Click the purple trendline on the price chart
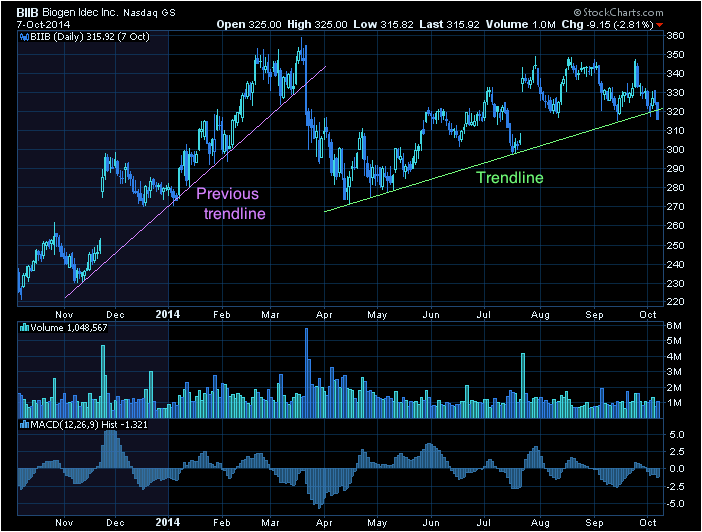 click(x=195, y=182)
